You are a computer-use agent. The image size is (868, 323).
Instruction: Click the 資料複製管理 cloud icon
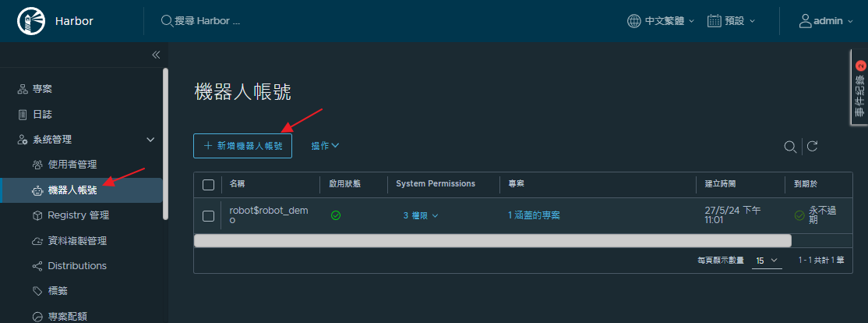(x=37, y=241)
